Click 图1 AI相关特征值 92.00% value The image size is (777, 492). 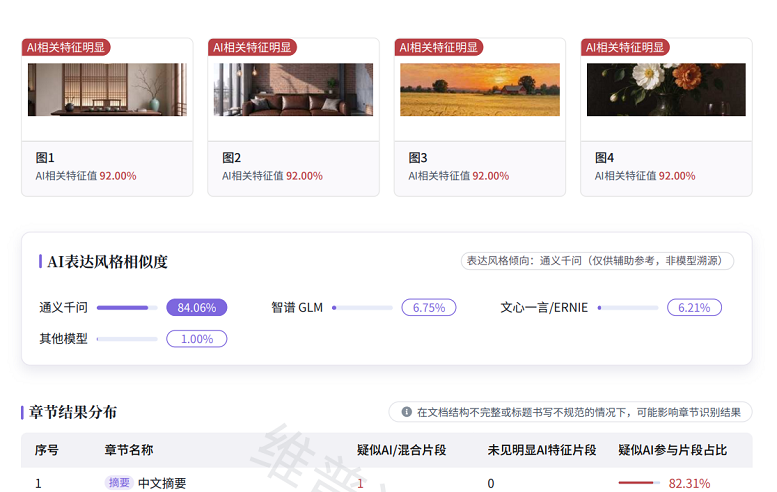[118, 176]
